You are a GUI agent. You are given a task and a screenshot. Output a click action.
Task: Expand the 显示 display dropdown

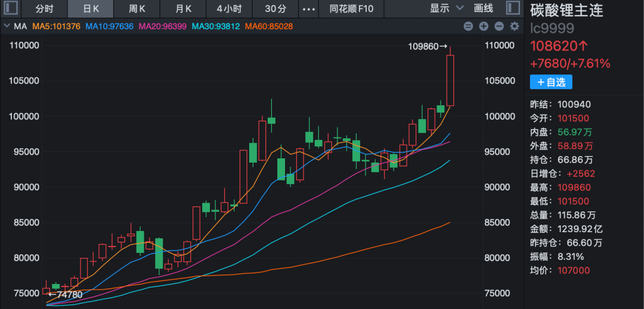tap(447, 8)
